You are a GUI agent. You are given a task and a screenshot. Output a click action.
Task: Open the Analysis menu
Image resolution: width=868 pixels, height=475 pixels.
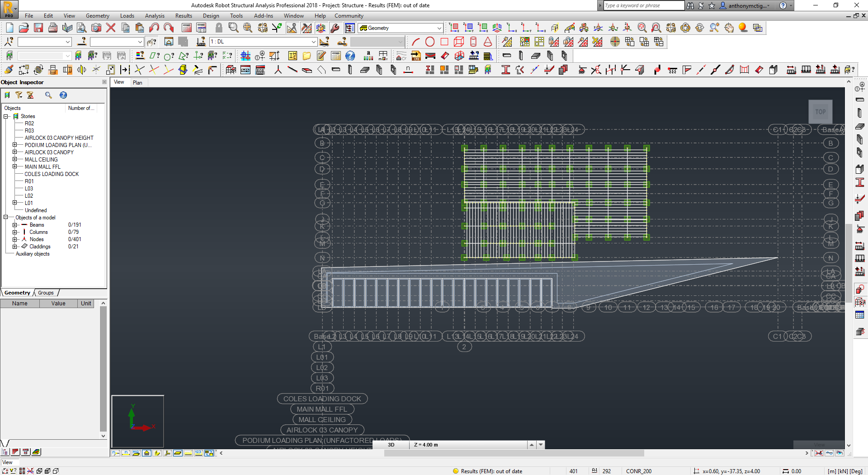tap(155, 15)
